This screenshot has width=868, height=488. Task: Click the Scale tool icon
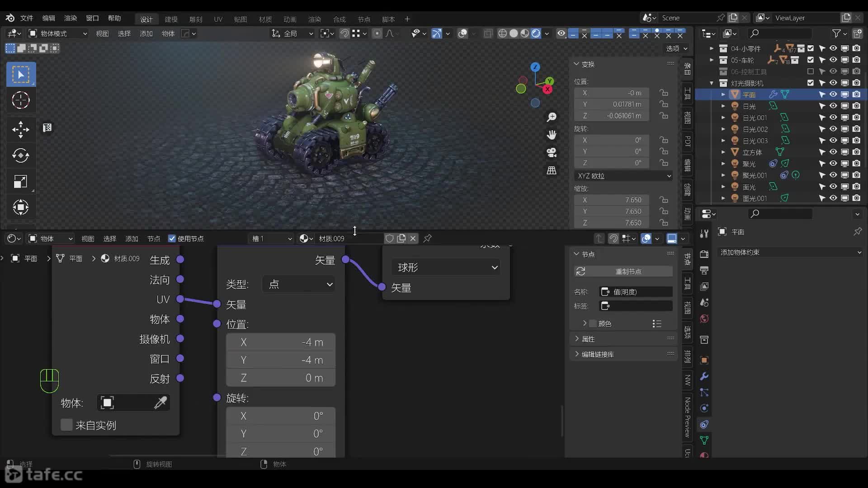(20, 182)
